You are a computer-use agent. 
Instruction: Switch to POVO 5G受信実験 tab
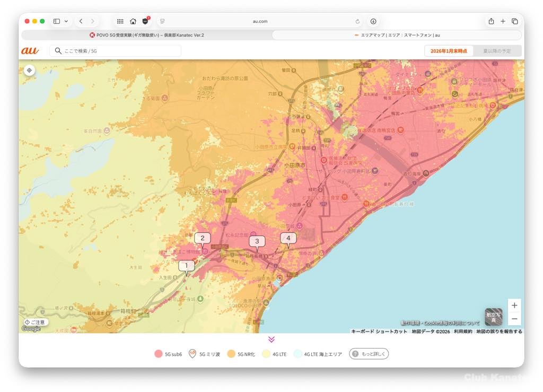tap(147, 35)
